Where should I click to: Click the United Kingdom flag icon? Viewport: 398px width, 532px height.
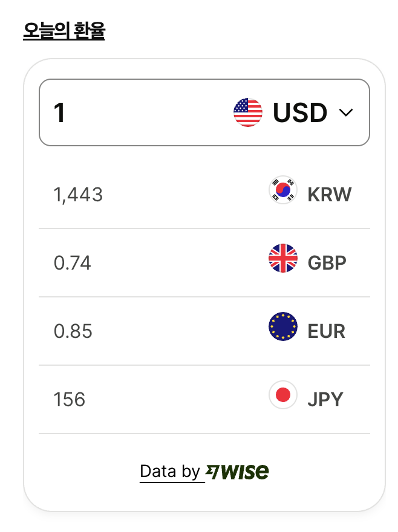tap(283, 259)
